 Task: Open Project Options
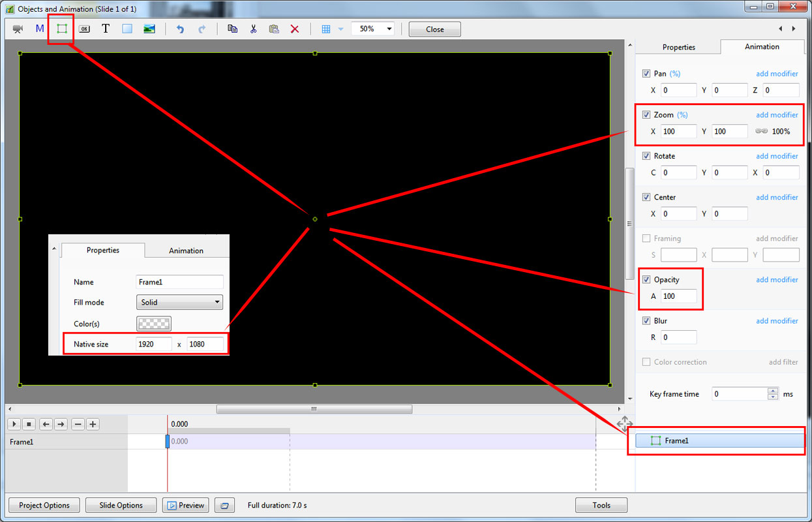click(44, 505)
